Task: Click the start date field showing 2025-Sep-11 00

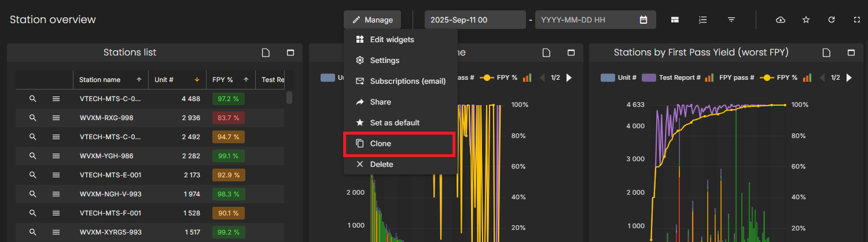Action: pos(475,20)
